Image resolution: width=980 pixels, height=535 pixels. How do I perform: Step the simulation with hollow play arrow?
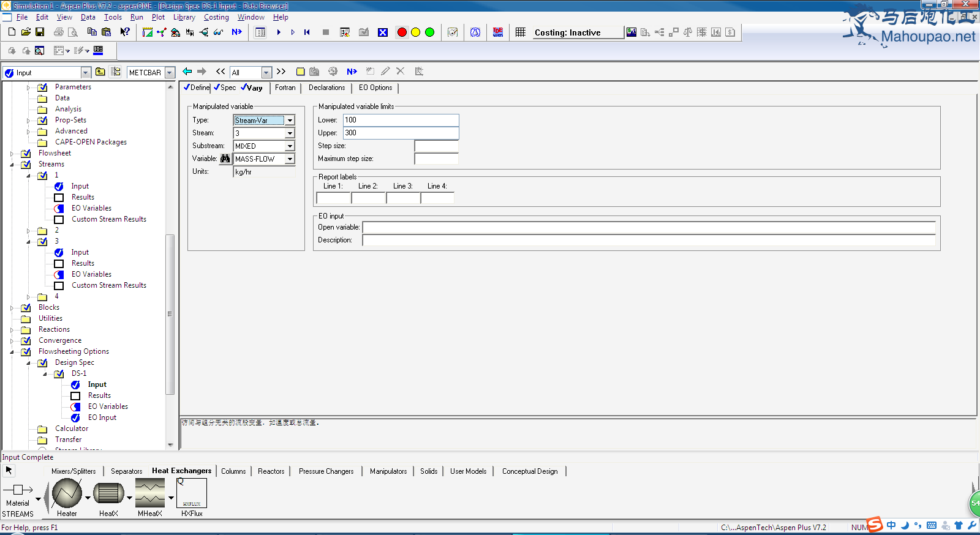[293, 32]
